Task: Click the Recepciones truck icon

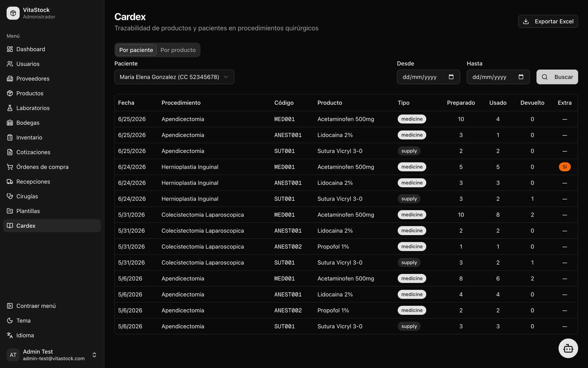Action: coord(10,182)
